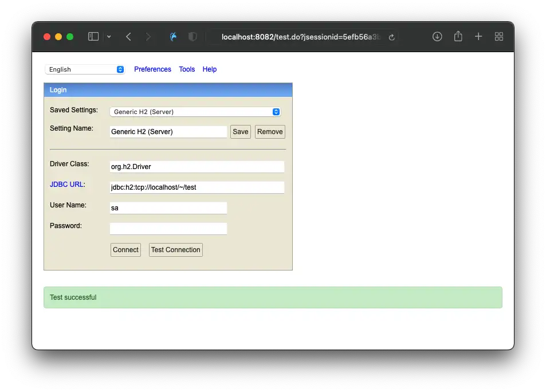Click the JDBC URL input field
This screenshot has width=546, height=392.
coord(197,187)
